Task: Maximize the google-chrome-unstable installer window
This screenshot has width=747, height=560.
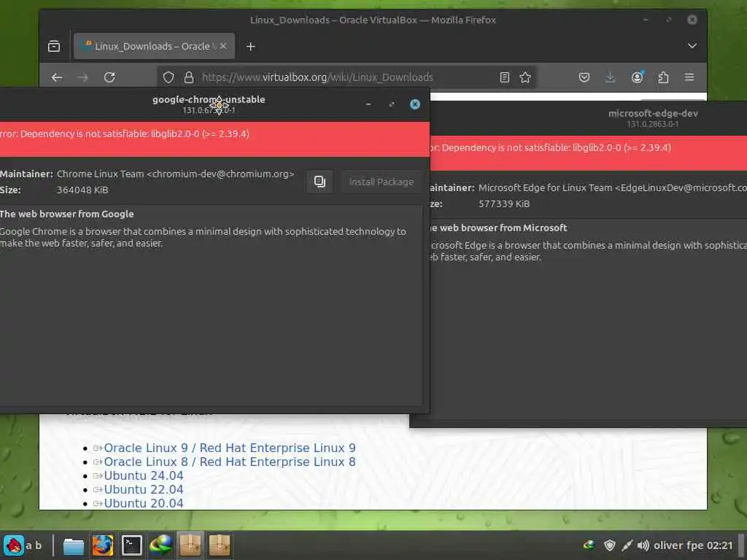Action: point(392,104)
